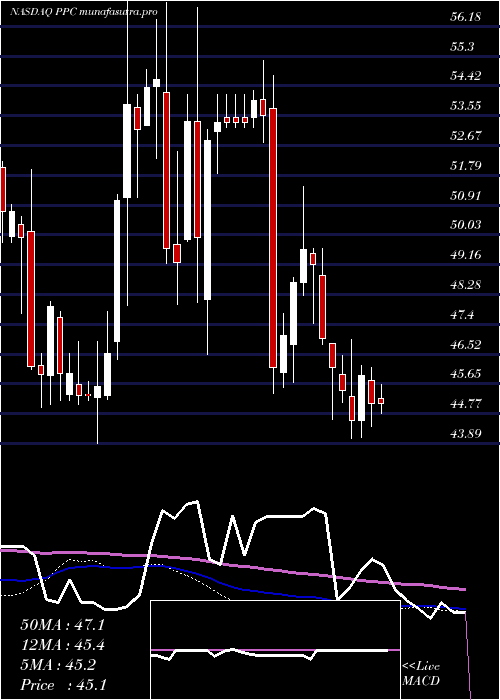Click the 51.79 price axis label

(466, 166)
